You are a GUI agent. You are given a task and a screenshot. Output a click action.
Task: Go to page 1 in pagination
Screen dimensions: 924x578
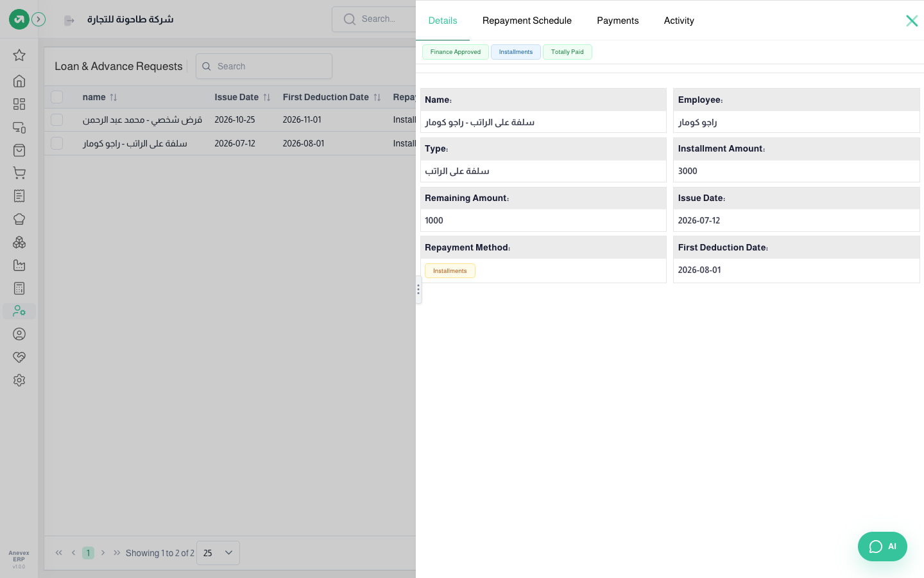tap(89, 553)
